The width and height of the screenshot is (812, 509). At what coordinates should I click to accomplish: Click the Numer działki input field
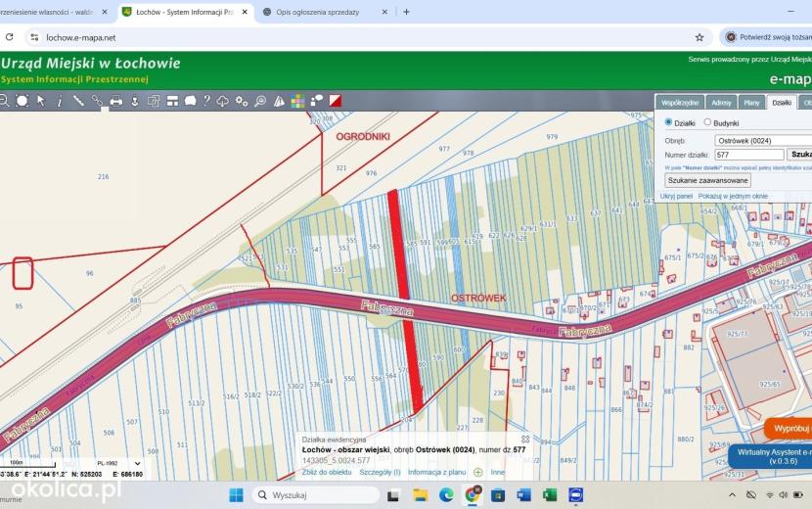tap(749, 155)
